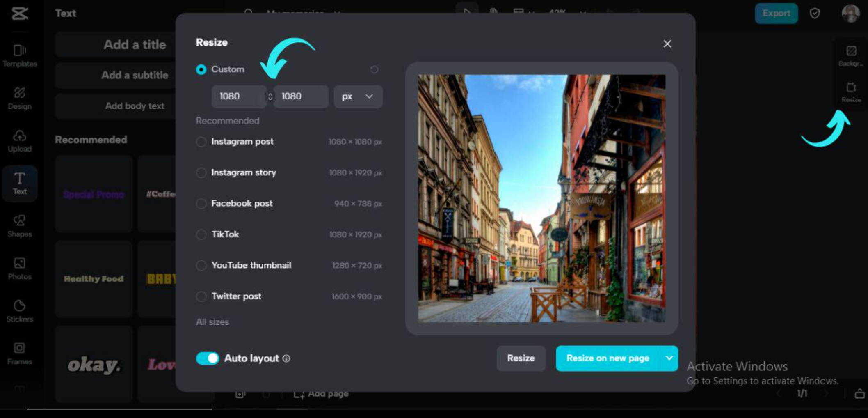Choose the Instagram story radio option
868x418 pixels.
pyautogui.click(x=201, y=173)
